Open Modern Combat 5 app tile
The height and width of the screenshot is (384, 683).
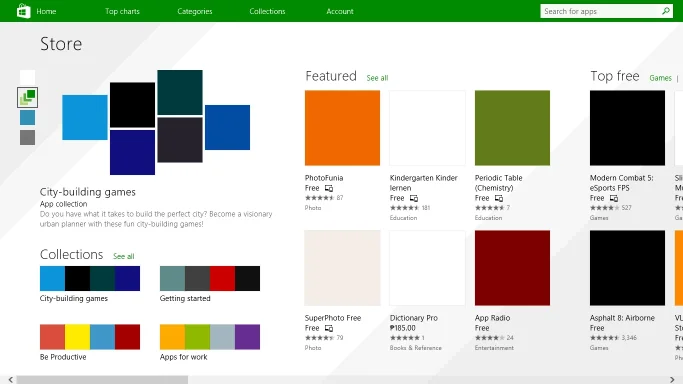click(627, 128)
